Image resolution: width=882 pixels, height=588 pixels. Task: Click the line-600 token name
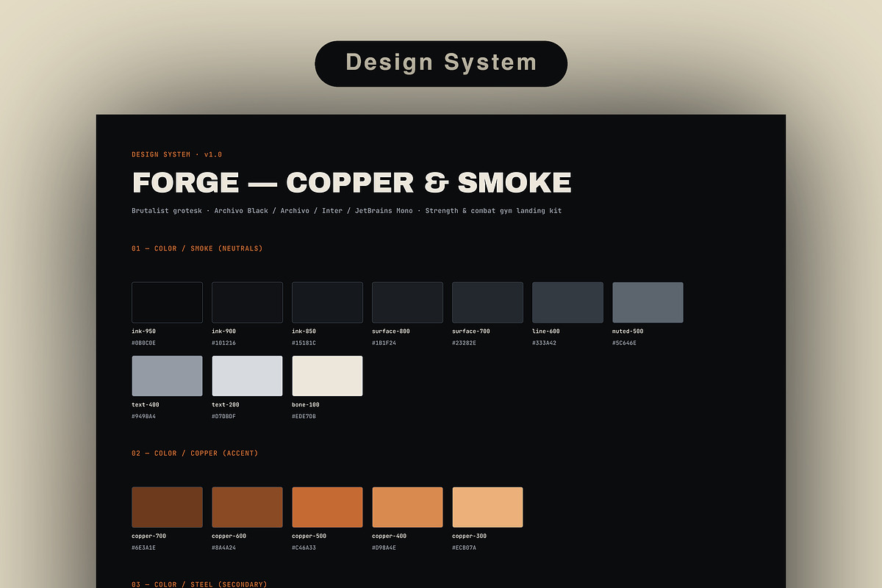(x=546, y=331)
